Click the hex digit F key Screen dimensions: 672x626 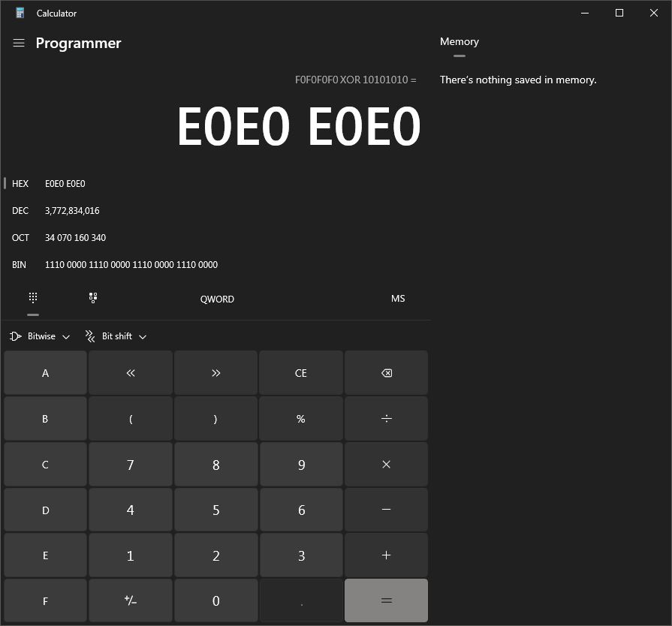pos(46,600)
